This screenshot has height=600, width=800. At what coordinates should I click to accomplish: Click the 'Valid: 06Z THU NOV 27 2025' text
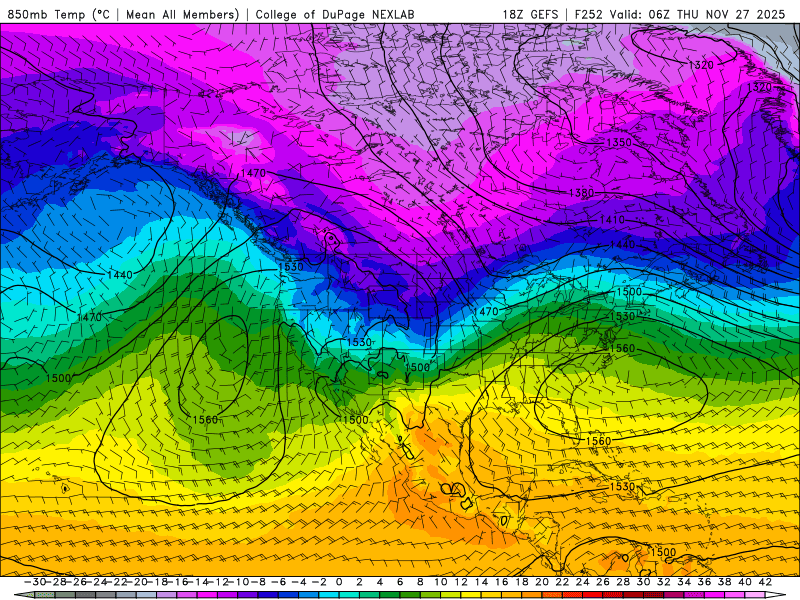[x=696, y=14]
